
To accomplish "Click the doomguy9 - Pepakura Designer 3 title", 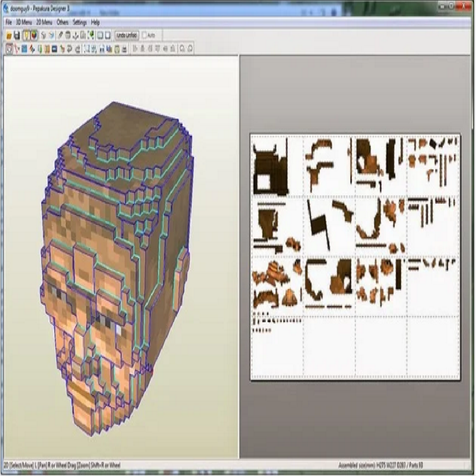I will coord(40,8).
